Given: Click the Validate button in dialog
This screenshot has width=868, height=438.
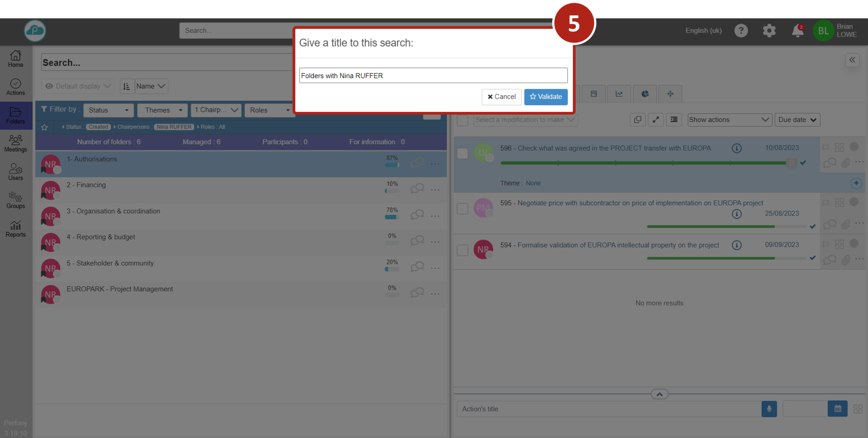Looking at the screenshot, I should coord(546,97).
